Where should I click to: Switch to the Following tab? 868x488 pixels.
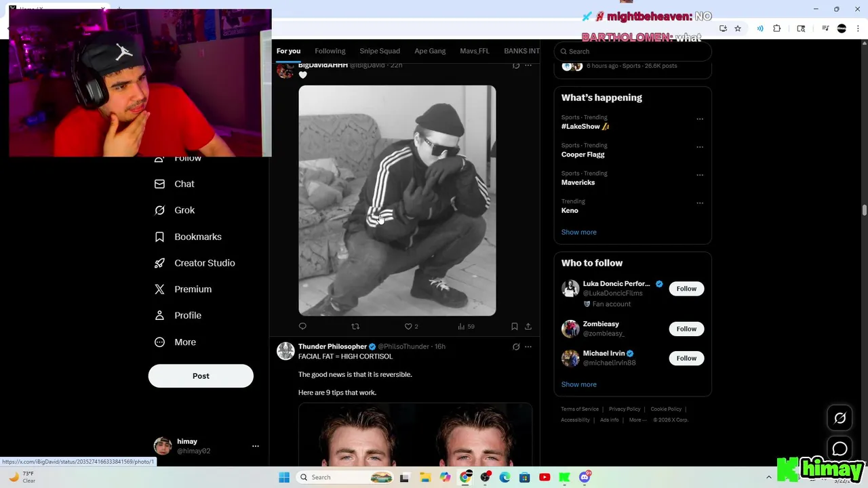[x=330, y=51]
